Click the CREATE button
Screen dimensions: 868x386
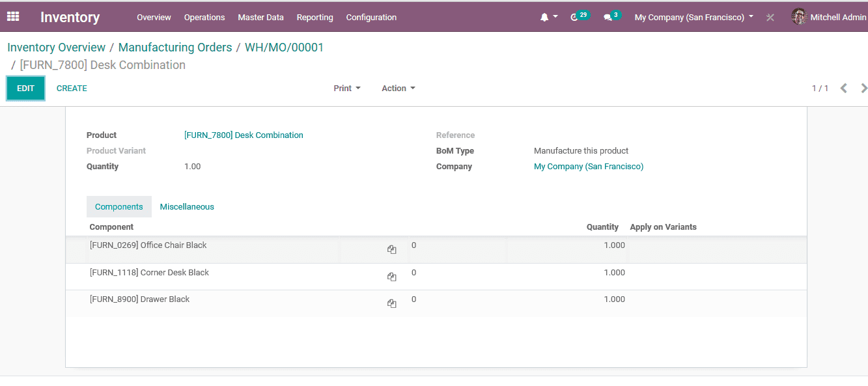[72, 89]
